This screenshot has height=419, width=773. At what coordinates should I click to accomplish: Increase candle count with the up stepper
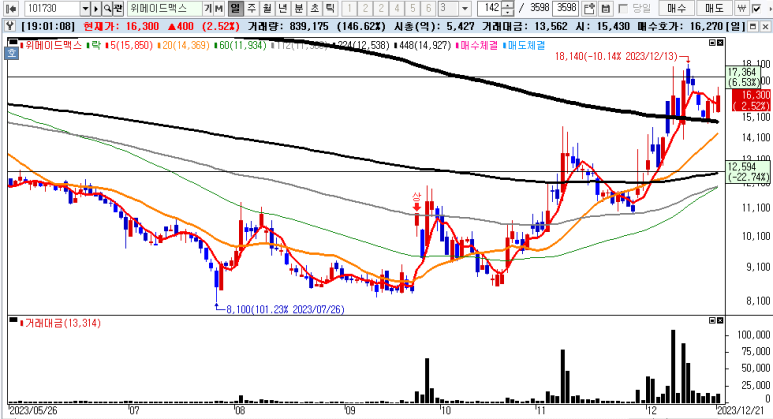[x=509, y=5]
